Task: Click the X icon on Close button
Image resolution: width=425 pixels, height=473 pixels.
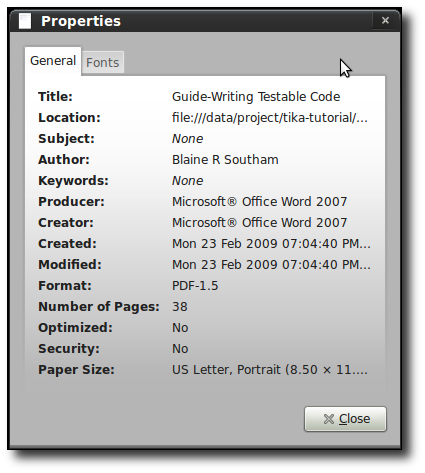Action: tap(329, 419)
